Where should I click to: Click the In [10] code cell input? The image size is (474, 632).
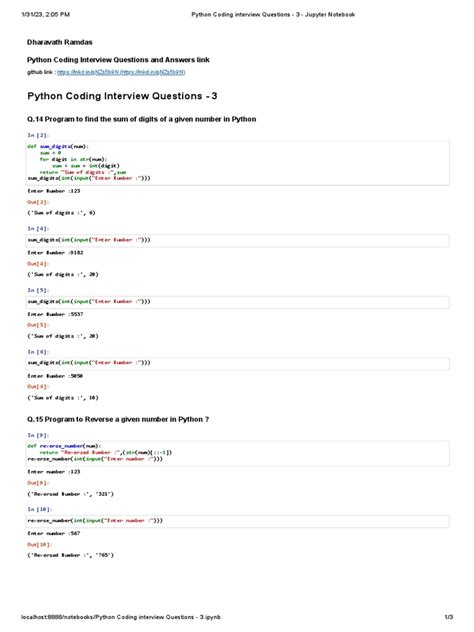238,521
